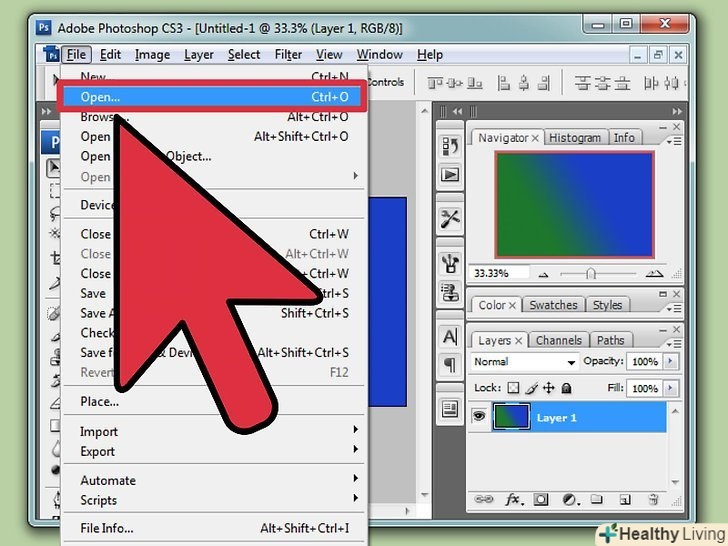Open the Layer Comps panel icon

450,409
